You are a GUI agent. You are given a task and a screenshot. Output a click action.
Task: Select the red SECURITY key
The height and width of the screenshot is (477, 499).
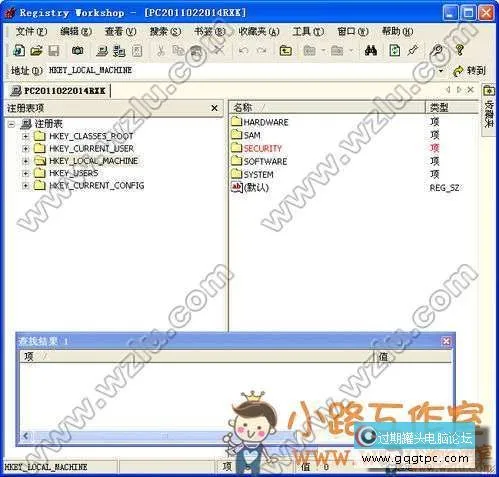[x=263, y=148]
